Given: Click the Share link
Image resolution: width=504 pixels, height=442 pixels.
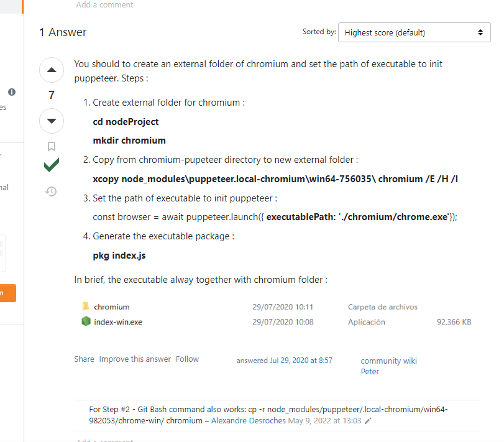Looking at the screenshot, I should point(84,359).
